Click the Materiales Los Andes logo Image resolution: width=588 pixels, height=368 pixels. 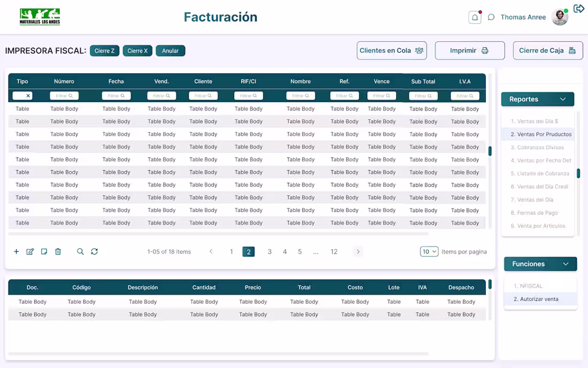39,17
